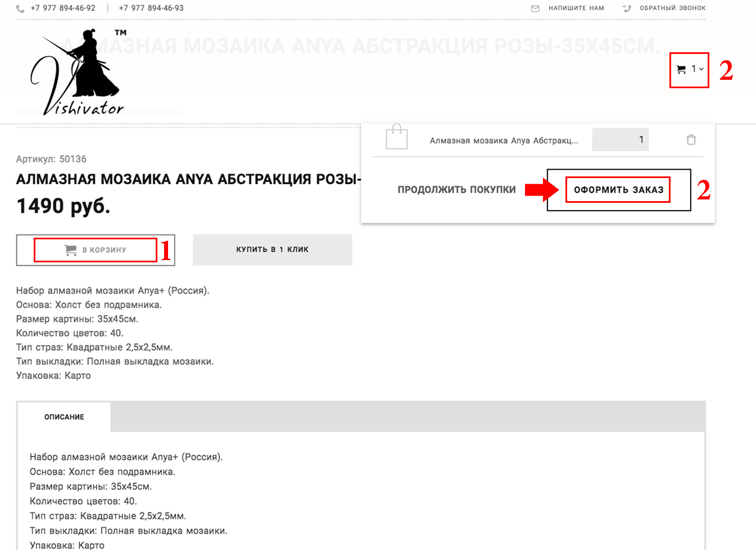Delete cart item with trash icon
Viewport: 756px width, 550px height.
click(691, 140)
